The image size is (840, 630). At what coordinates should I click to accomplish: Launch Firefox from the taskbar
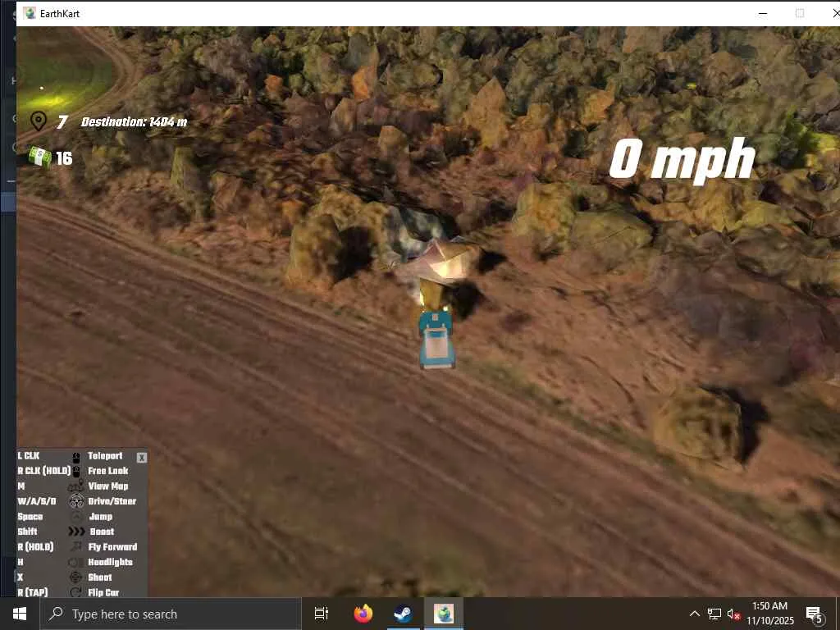click(363, 614)
